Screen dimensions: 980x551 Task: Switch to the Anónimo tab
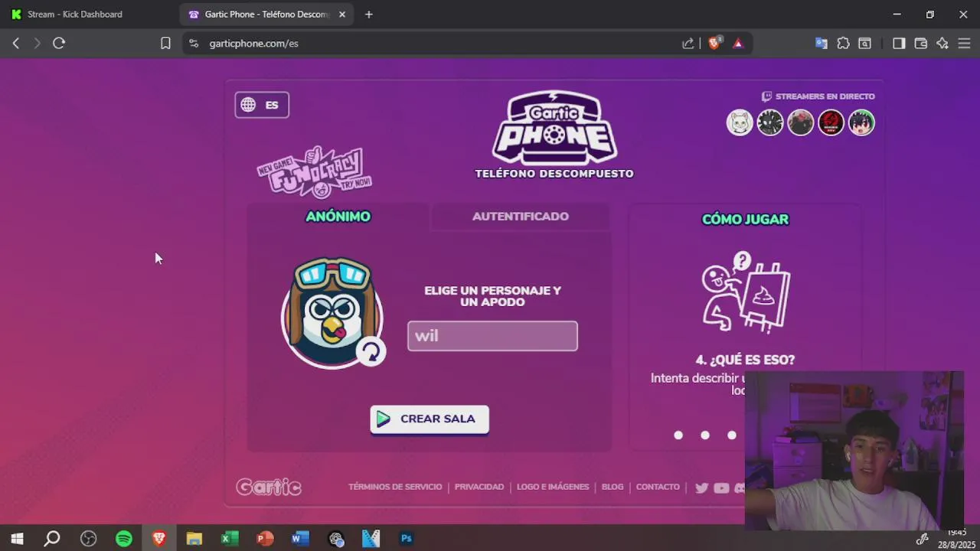(x=338, y=217)
